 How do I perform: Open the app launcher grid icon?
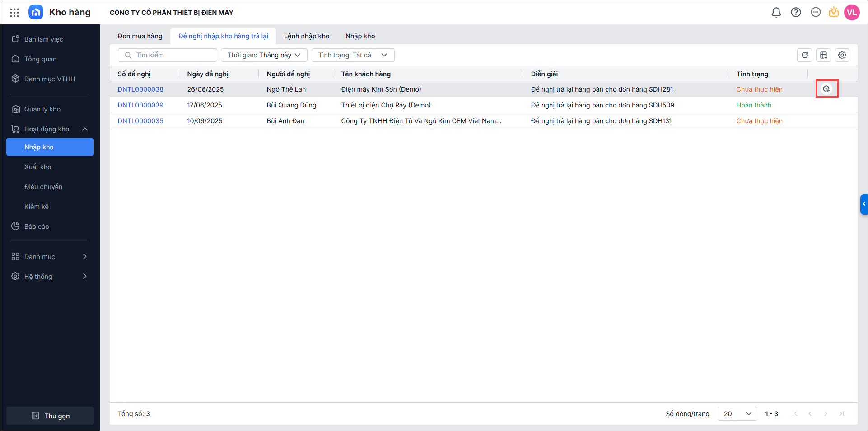coord(14,13)
